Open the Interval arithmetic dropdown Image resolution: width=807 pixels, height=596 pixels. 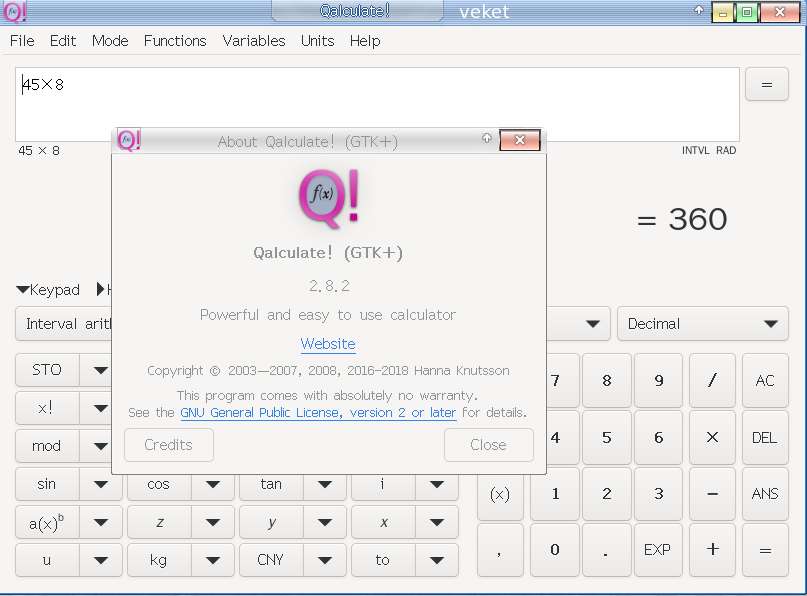[64, 324]
